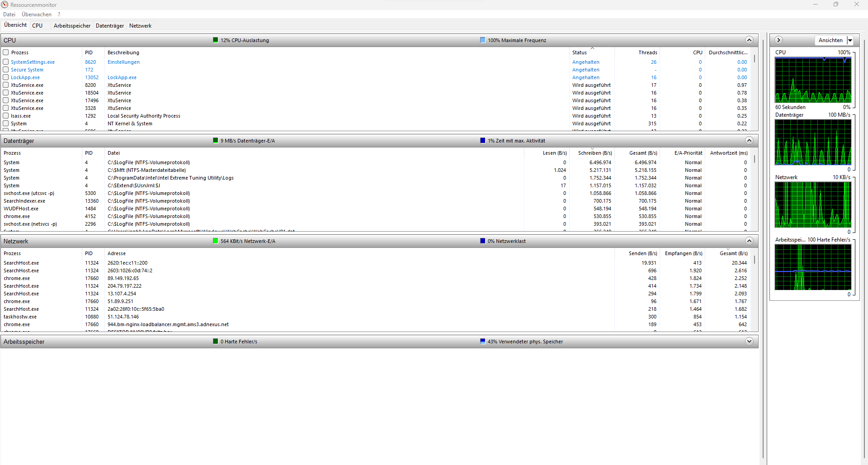
Task: Expand the Arbeitsspeicher section
Action: click(749, 342)
